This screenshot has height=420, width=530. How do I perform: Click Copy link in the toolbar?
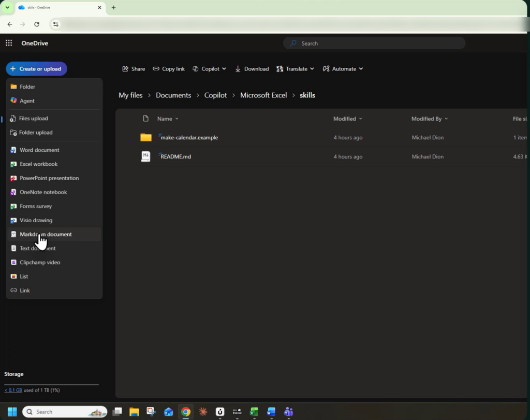(169, 69)
